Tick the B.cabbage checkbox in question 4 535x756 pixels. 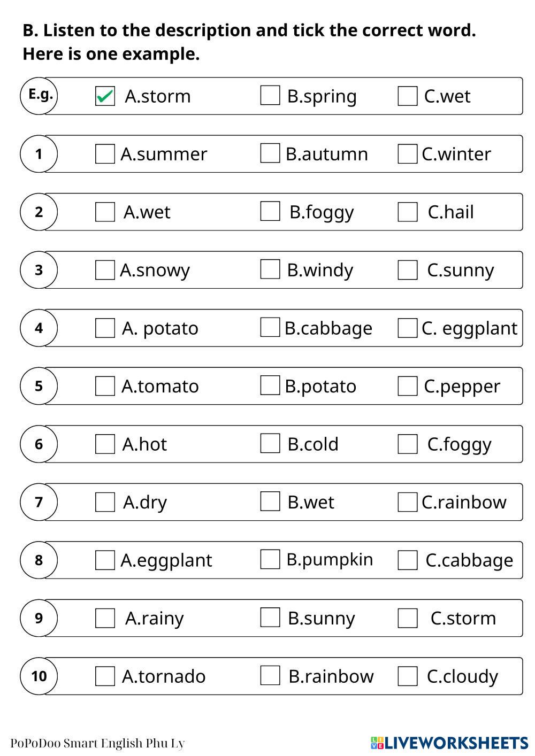pyautogui.click(x=270, y=328)
